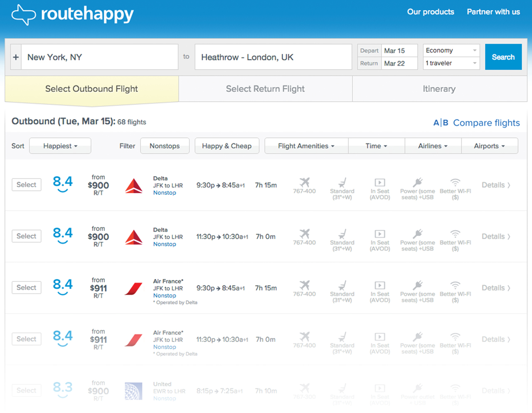The height and width of the screenshot is (413, 532).
Task: Open Partner with us link
Action: coord(493,12)
